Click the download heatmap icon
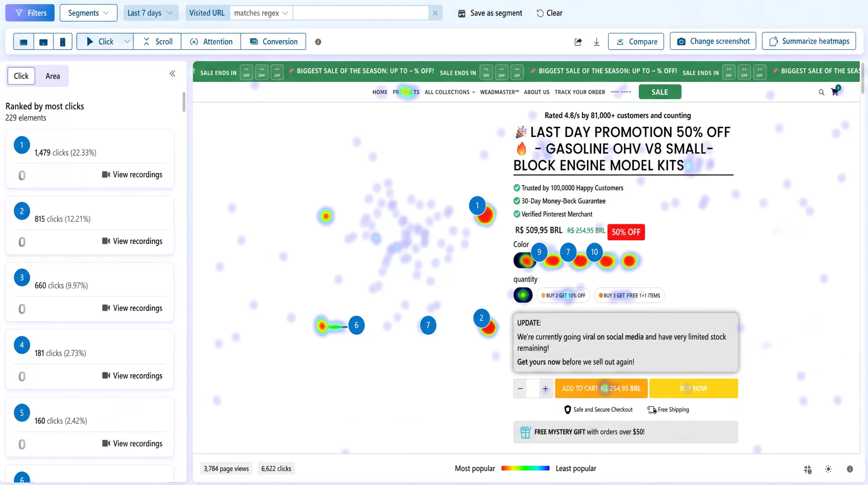 [x=596, y=42]
